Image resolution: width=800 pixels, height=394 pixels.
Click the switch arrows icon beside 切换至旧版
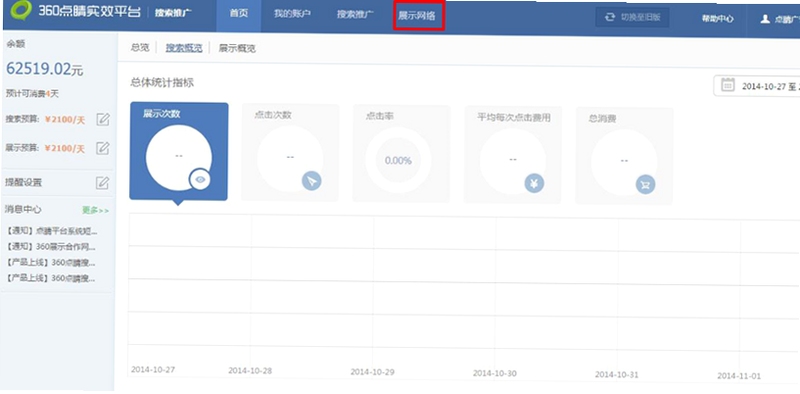coord(610,17)
